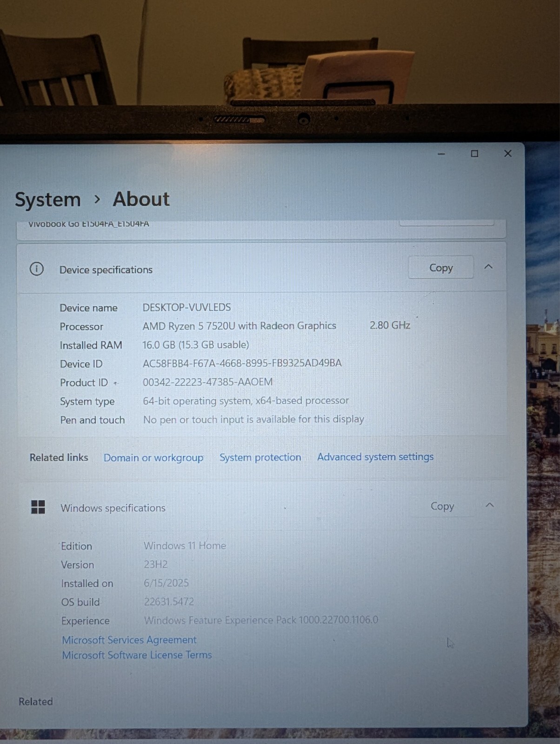Click the OS build 22631.5472
This screenshot has height=744, width=560.
pos(168,601)
